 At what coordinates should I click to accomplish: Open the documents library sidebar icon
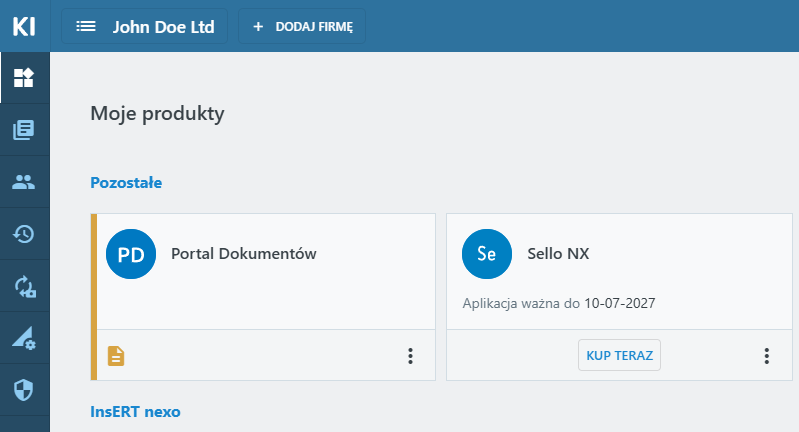[x=24, y=130]
